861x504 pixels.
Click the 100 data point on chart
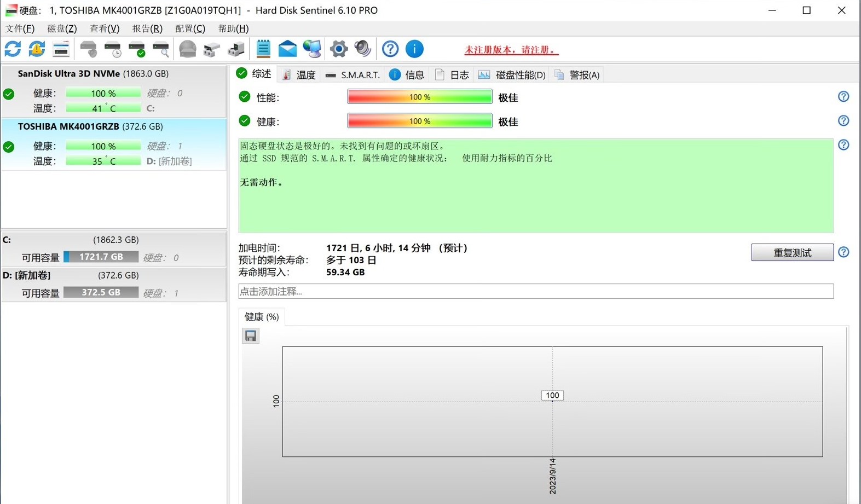pos(552,396)
